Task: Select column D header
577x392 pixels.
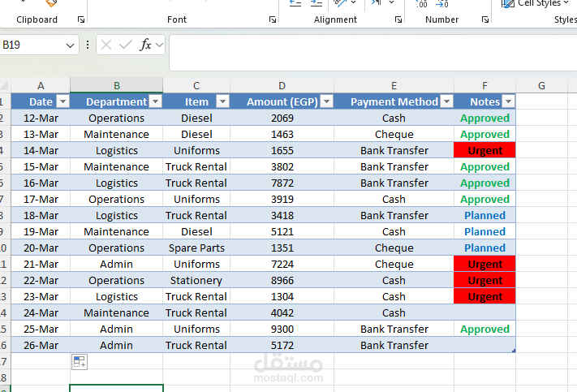Action: pyautogui.click(x=282, y=86)
